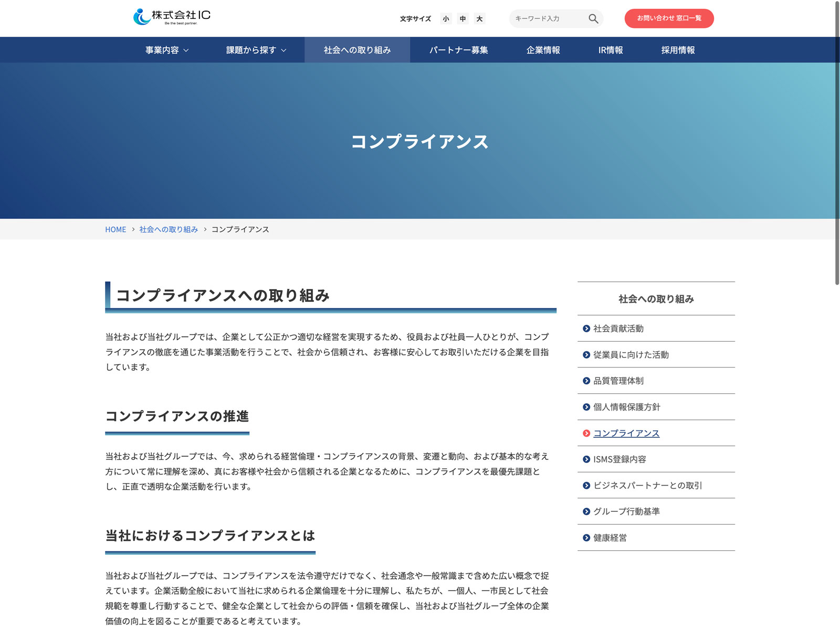840x630 pixels.
Task: Go to IR情報 page
Action: [611, 50]
